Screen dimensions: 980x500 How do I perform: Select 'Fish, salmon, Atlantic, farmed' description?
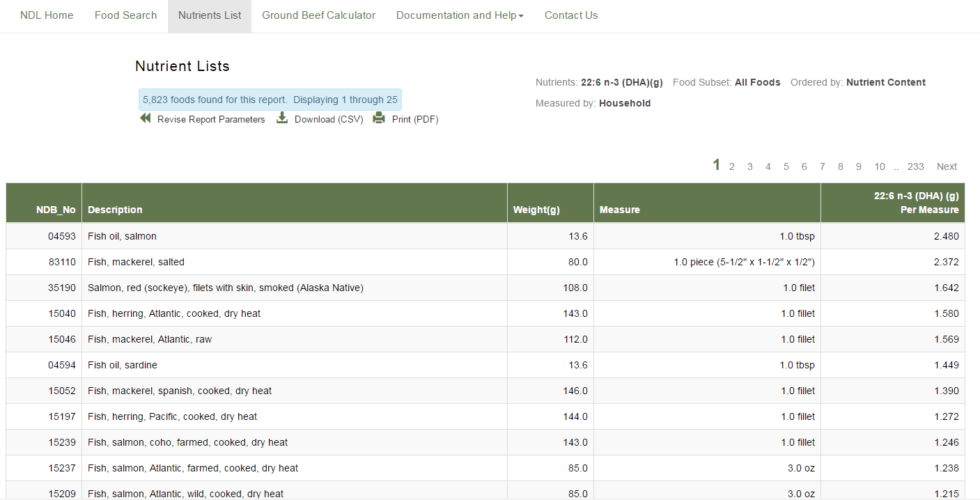(x=193, y=468)
